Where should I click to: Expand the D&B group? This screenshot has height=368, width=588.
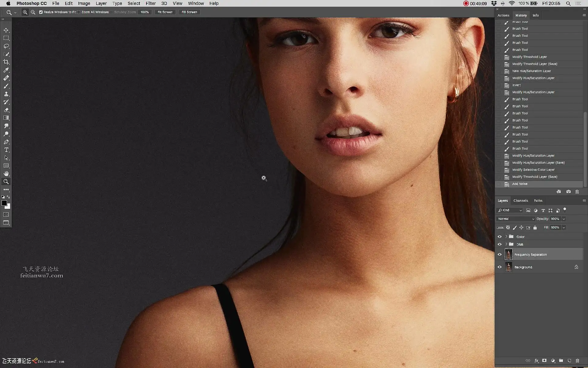click(506, 244)
